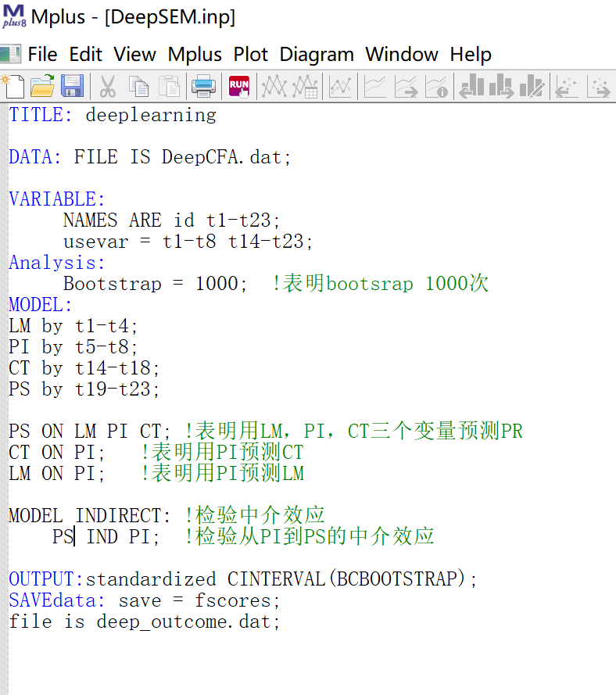Click the Mplus app logo in title bar

[14, 16]
